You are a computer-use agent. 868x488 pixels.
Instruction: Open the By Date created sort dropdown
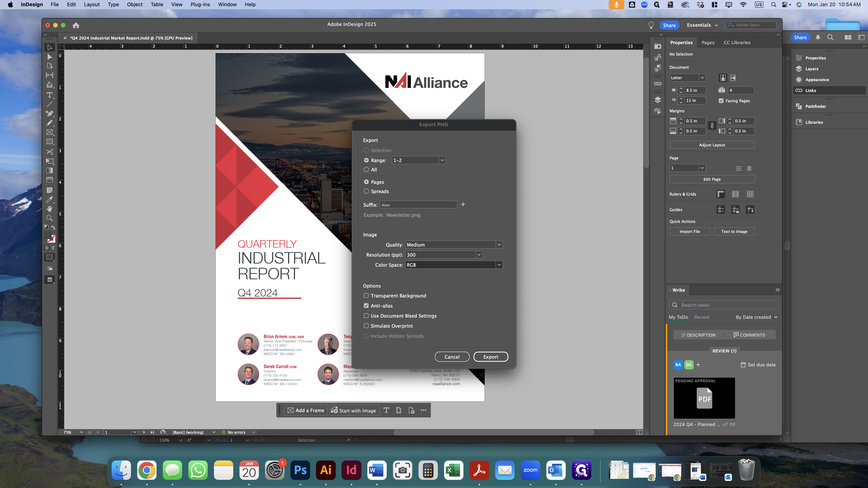pos(756,317)
